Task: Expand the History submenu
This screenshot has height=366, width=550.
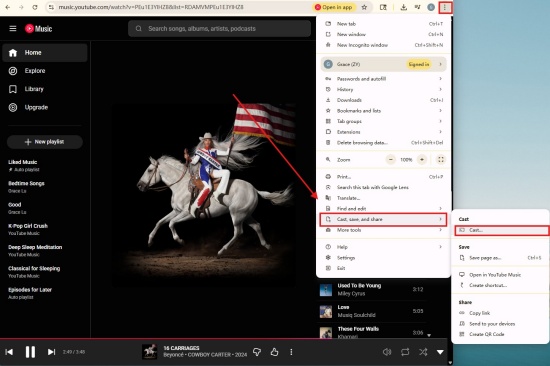Action: tap(384, 89)
